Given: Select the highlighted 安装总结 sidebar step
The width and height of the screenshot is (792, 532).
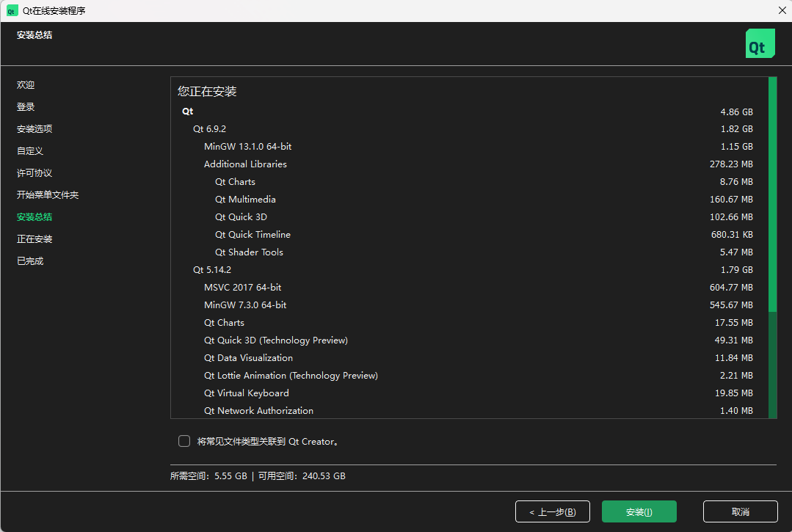Looking at the screenshot, I should 34,217.
